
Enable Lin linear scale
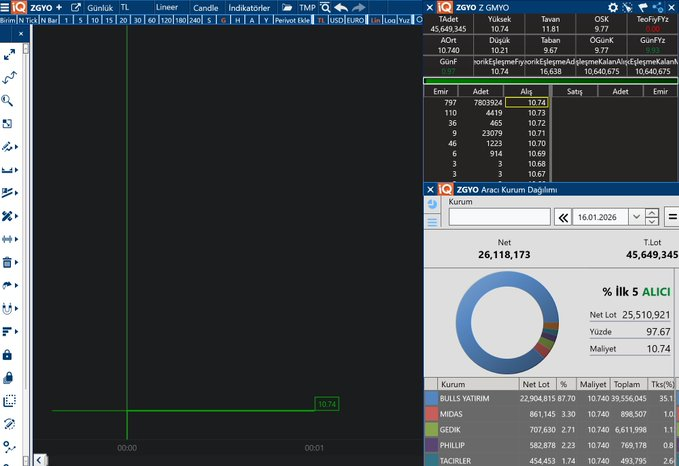click(375, 20)
